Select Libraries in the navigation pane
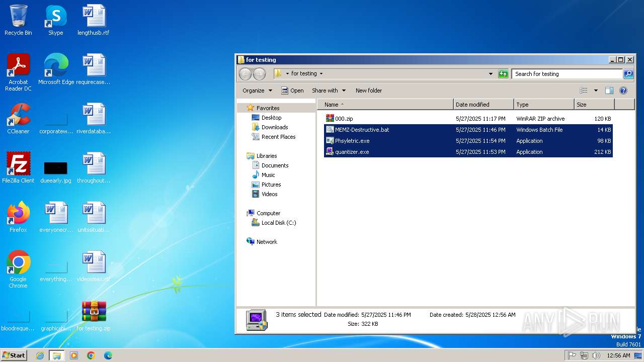 pos(267,156)
